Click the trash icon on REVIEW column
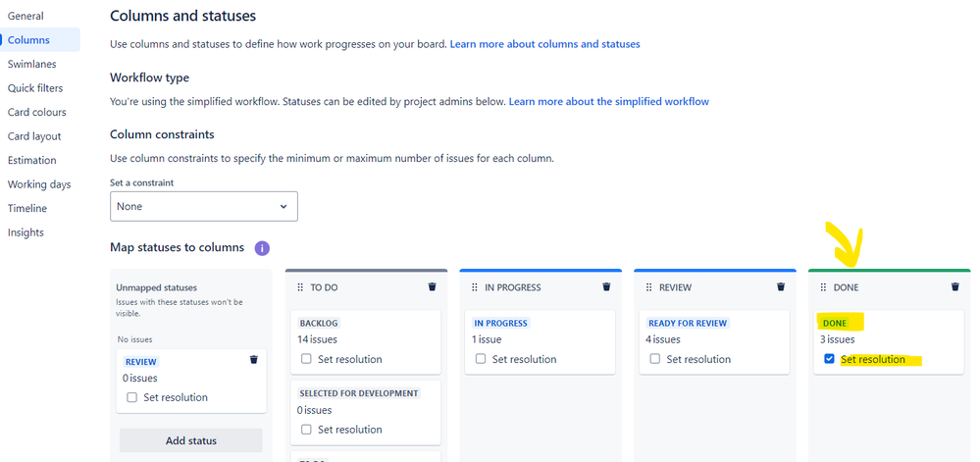 [x=781, y=287]
